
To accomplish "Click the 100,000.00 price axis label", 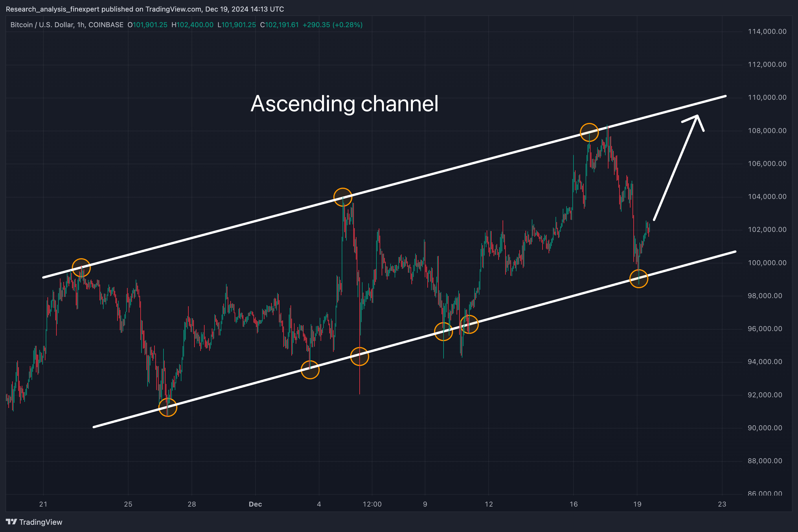I will point(767,263).
